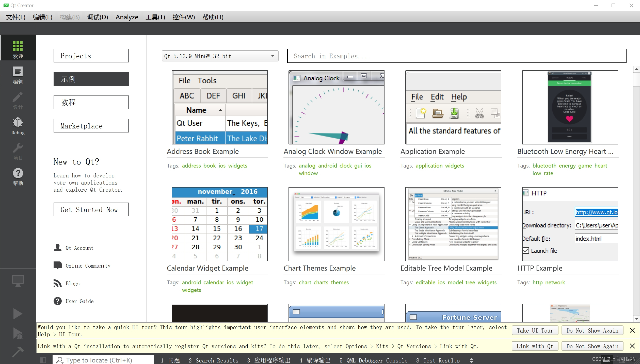Open the 控件(W) menu
The image size is (640, 364).
[x=184, y=17]
